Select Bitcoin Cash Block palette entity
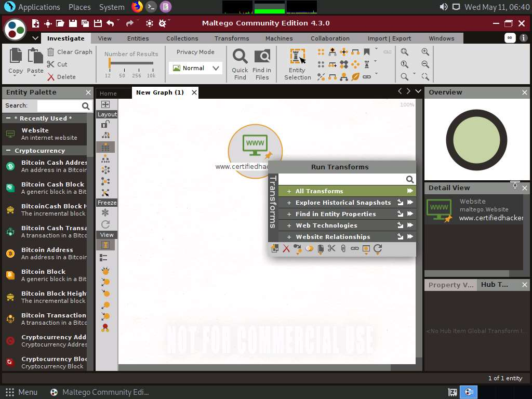 (45, 188)
